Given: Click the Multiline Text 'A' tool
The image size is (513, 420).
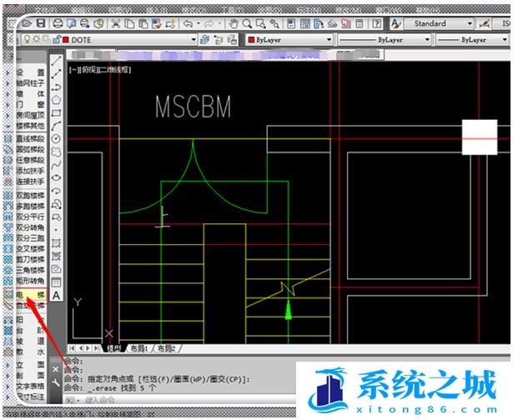Looking at the screenshot, I should point(57,295).
